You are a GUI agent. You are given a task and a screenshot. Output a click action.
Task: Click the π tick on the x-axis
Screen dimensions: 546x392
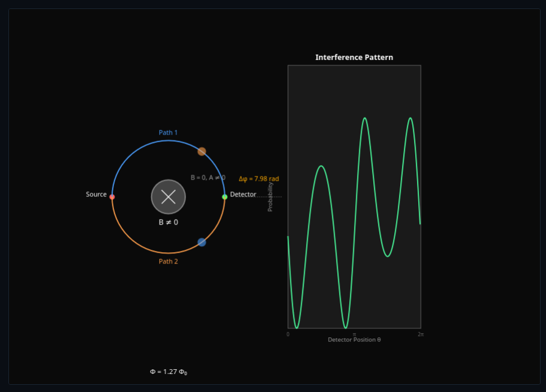coord(354,334)
